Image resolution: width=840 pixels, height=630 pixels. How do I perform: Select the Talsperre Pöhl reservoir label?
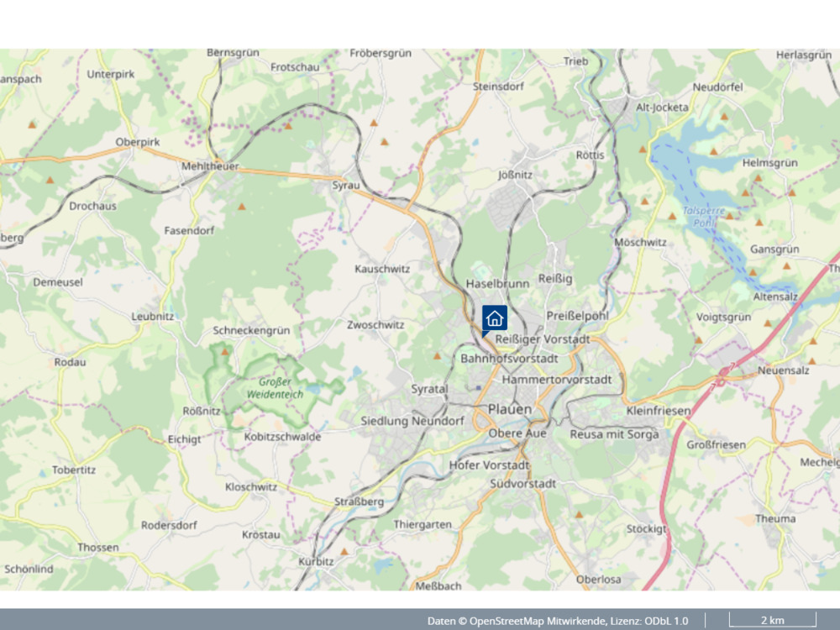[703, 217]
